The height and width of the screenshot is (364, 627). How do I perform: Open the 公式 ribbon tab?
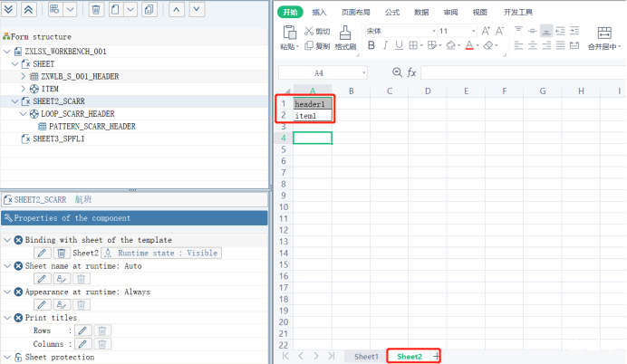click(x=392, y=13)
